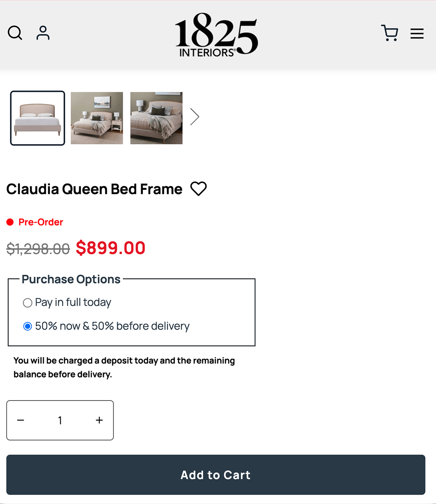Click the Pre-Order status label
This screenshot has width=436, height=504.
pyautogui.click(x=40, y=222)
